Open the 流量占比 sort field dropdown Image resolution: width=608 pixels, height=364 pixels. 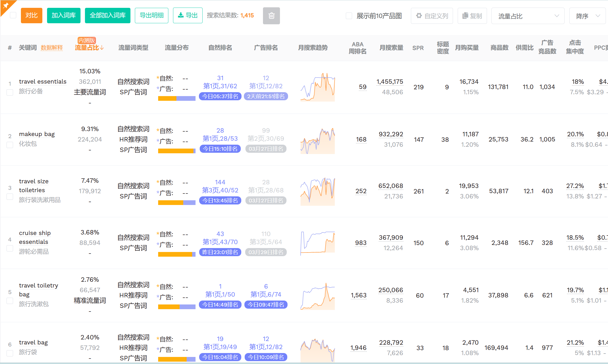coord(528,16)
